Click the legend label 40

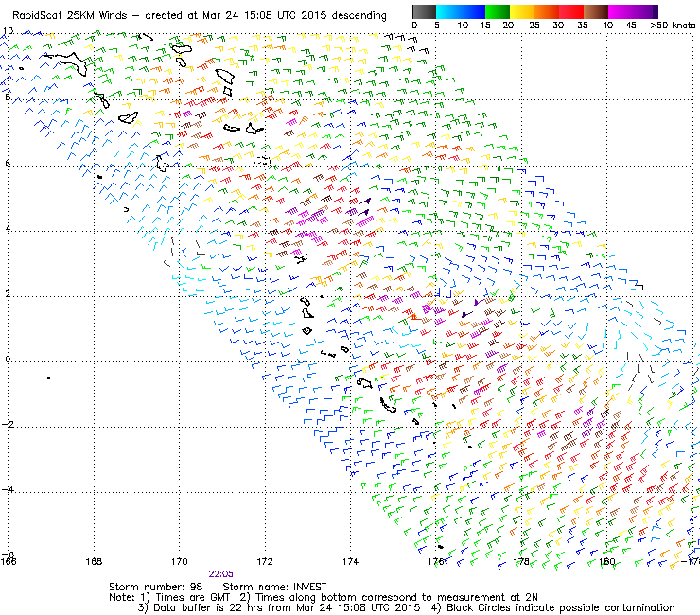click(x=607, y=25)
